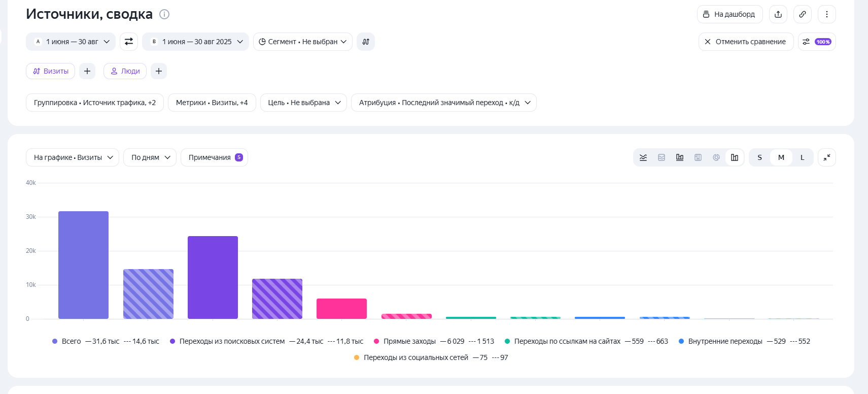This screenshot has width=868, height=394.
Task: Expand the Атрибуция dropdown
Action: pos(444,103)
